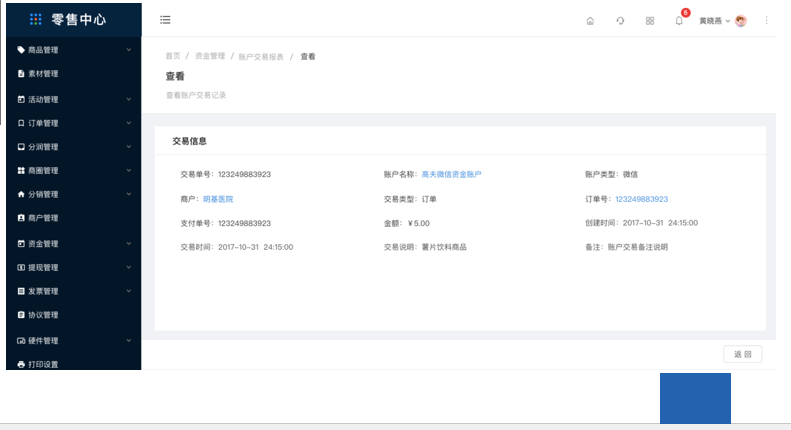Click the 金额 value ¥5.00
Viewport: 791px width, 430px height.
[x=419, y=224]
